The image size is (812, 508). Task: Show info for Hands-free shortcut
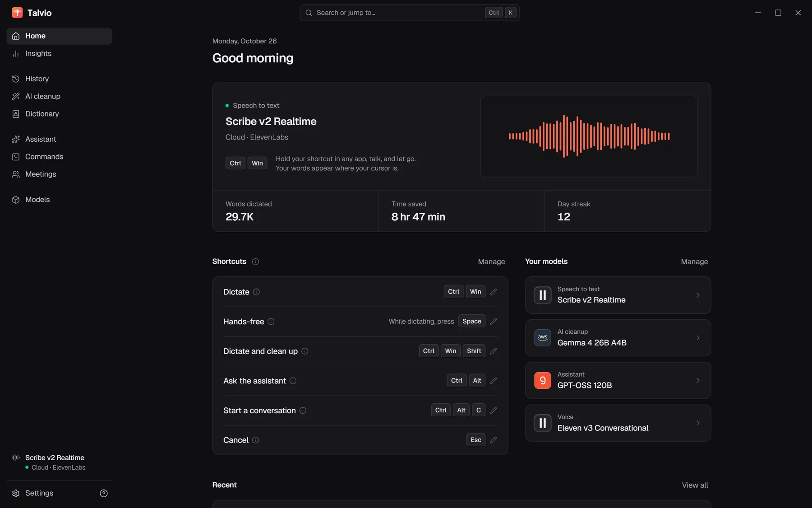271,322
